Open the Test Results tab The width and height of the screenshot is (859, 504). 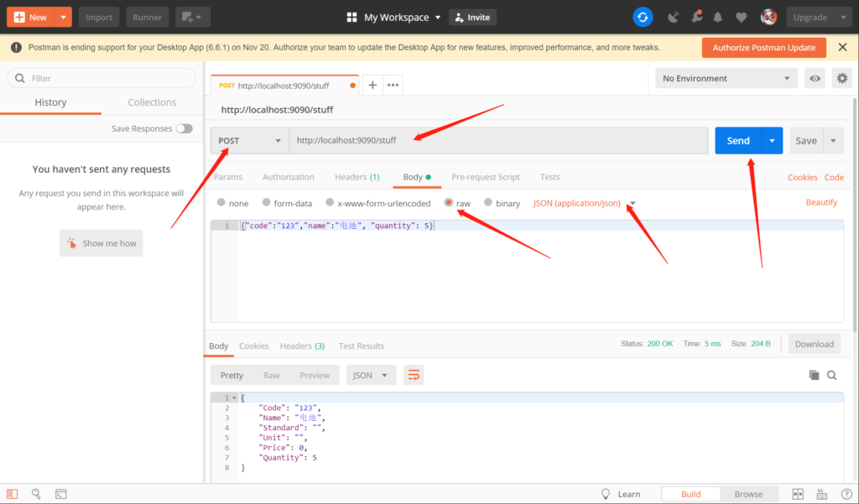tap(361, 346)
